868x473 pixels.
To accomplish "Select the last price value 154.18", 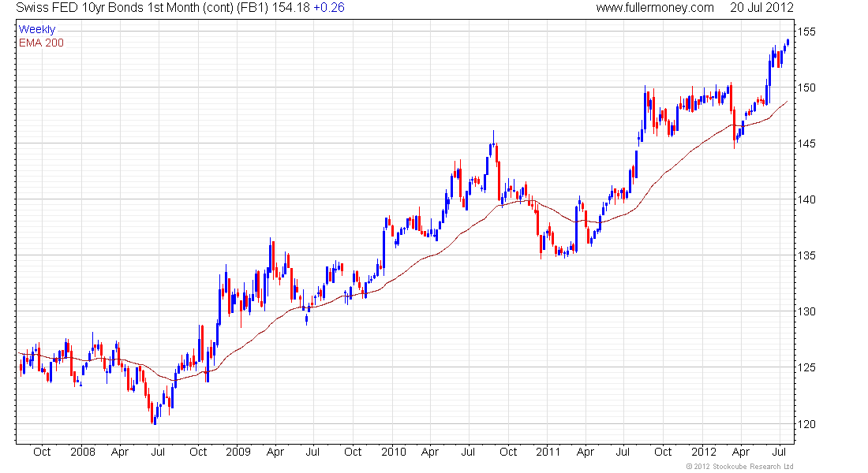I will click(x=290, y=7).
